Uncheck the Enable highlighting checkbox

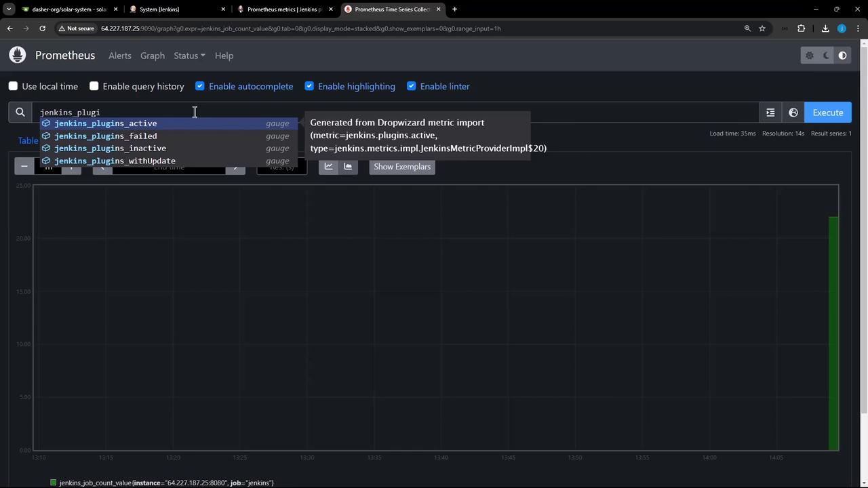309,86
